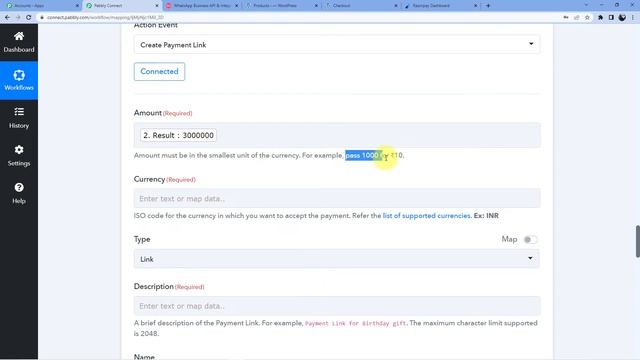This screenshot has width=640, height=360.
Task: Click the mapped '2. Result : 3000000' chip
Action: pos(178,135)
